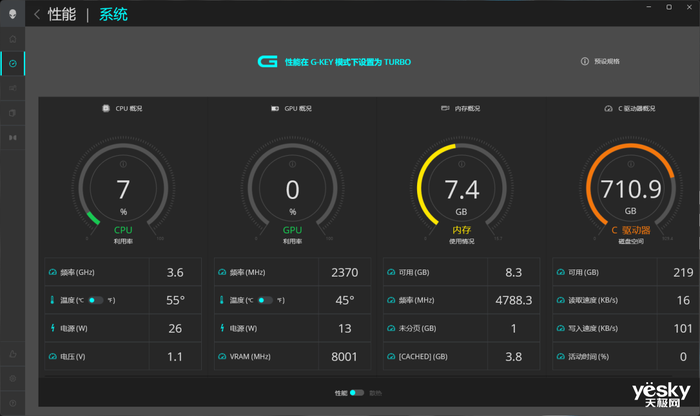Click the GPU frequency value 2370
700x416 pixels.
345,272
